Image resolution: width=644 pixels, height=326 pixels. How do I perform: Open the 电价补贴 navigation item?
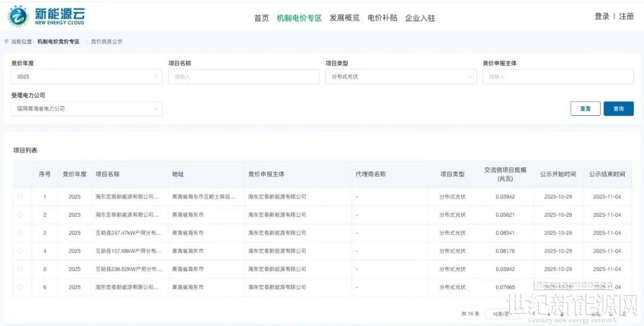[x=382, y=18]
